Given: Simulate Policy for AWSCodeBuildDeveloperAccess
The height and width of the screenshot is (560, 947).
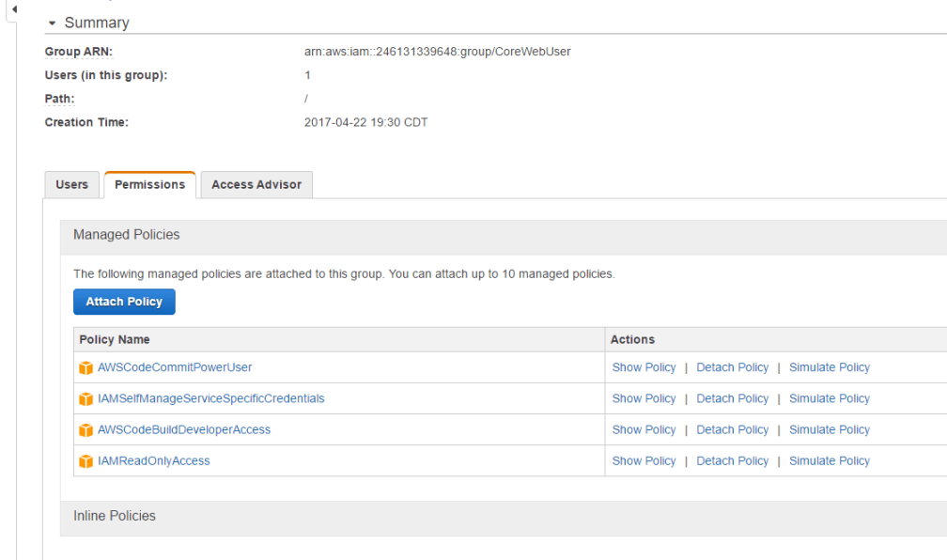Looking at the screenshot, I should click(x=829, y=429).
